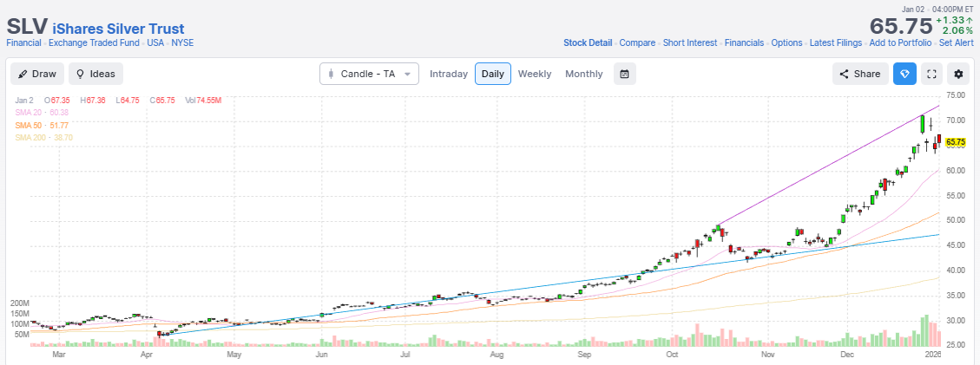
Task: Open the Ideas panel
Action: (95, 74)
